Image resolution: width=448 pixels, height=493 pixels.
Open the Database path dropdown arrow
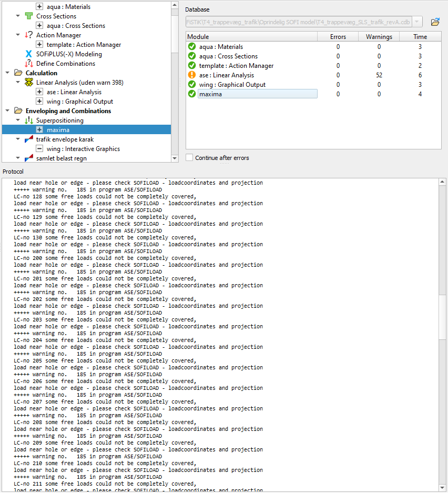(417, 22)
